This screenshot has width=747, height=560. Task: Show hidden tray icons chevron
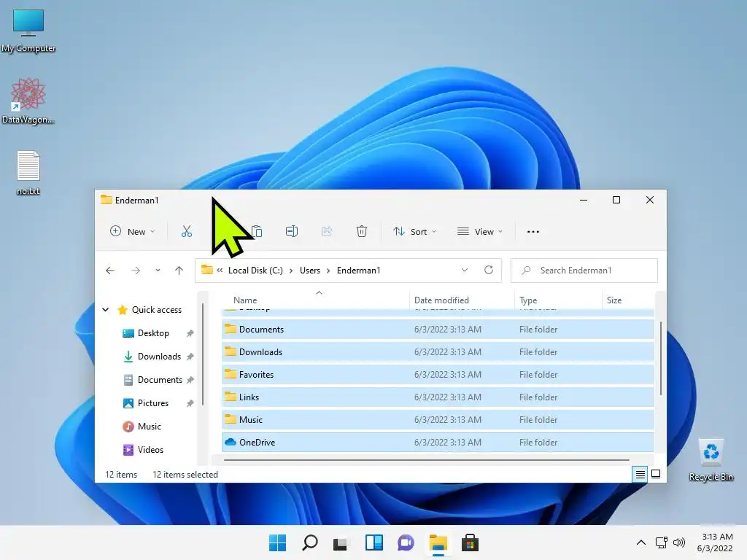641,542
